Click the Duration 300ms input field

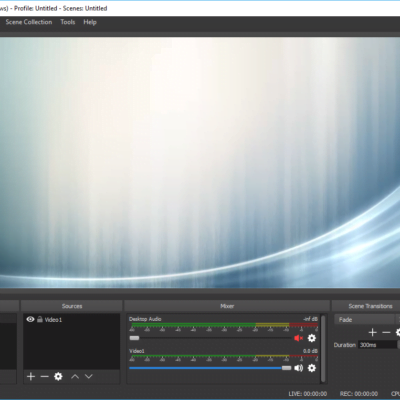tap(379, 345)
